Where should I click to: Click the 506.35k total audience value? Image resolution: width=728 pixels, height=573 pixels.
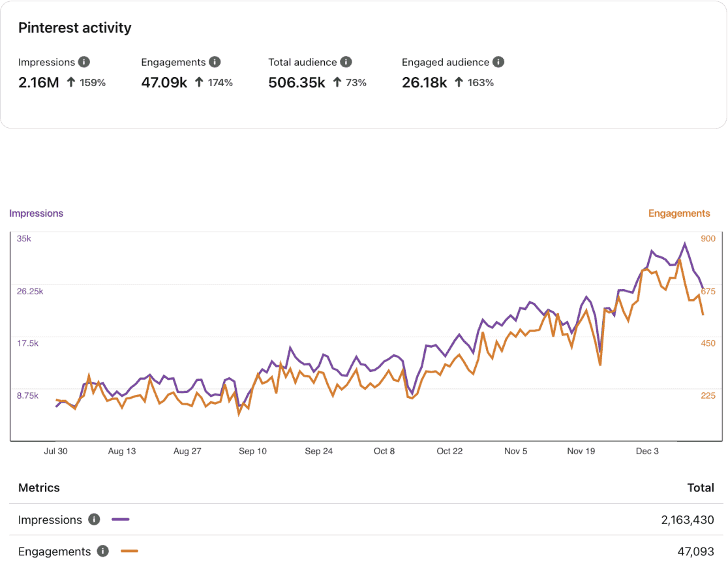pyautogui.click(x=297, y=82)
